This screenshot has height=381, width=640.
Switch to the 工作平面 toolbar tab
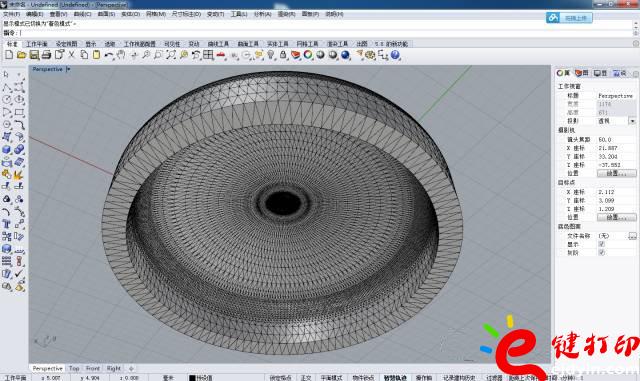[37, 44]
